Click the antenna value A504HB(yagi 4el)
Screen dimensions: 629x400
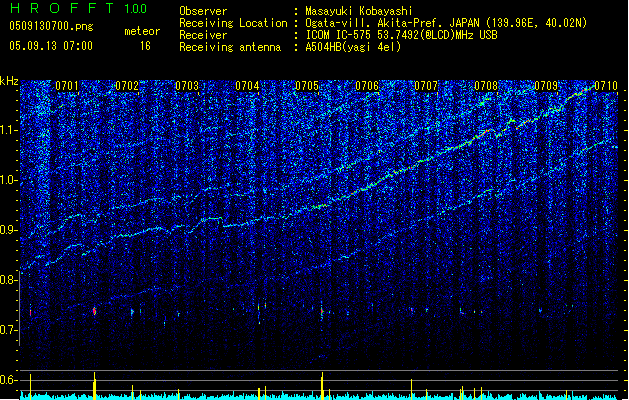click(353, 47)
